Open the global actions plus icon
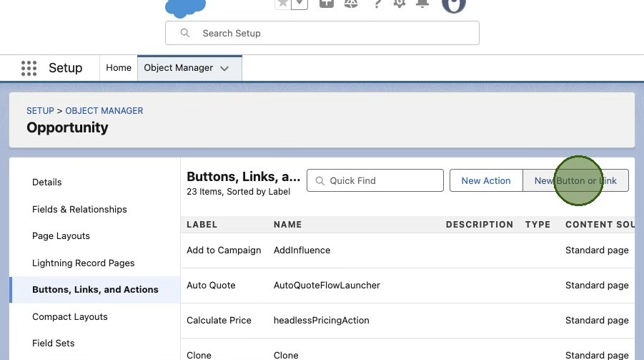Image resolution: width=644 pixels, height=360 pixels. pyautogui.click(x=326, y=4)
